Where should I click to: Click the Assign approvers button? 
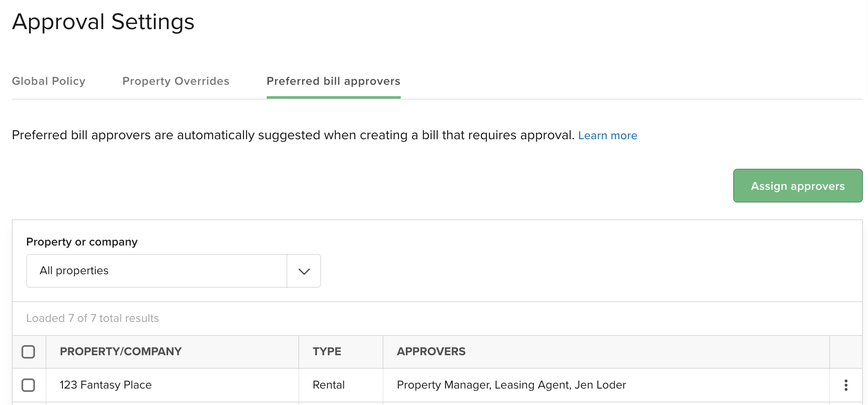point(797,186)
